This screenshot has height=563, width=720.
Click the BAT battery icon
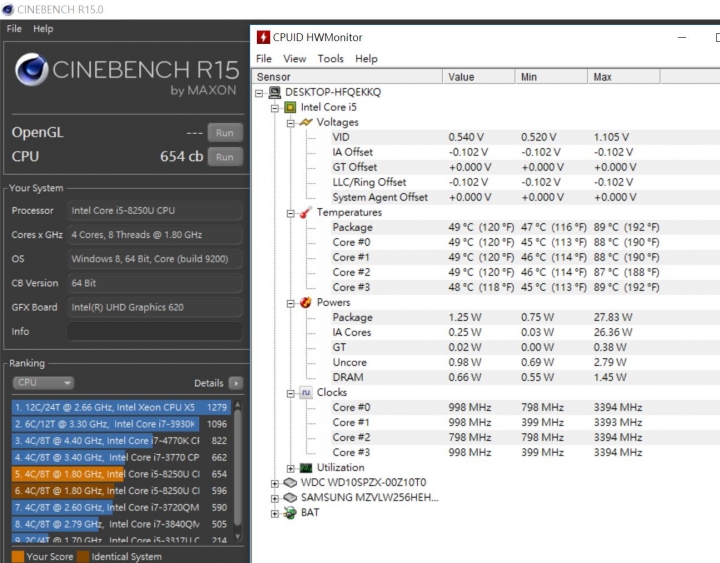click(x=290, y=512)
